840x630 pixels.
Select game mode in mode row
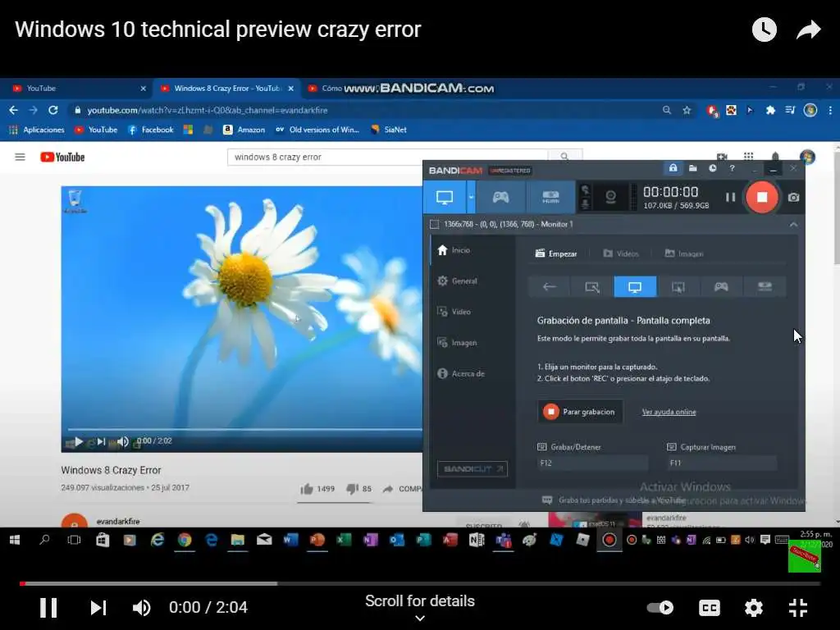(721, 286)
